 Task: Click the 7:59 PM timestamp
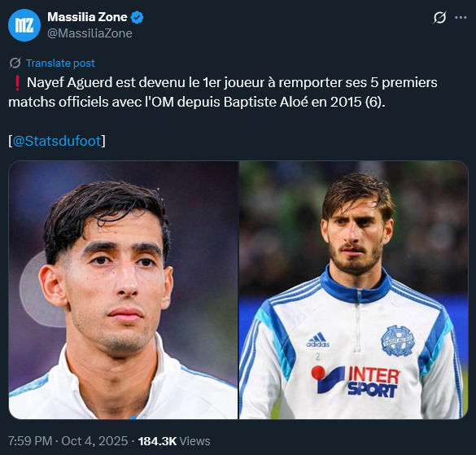(x=30, y=441)
